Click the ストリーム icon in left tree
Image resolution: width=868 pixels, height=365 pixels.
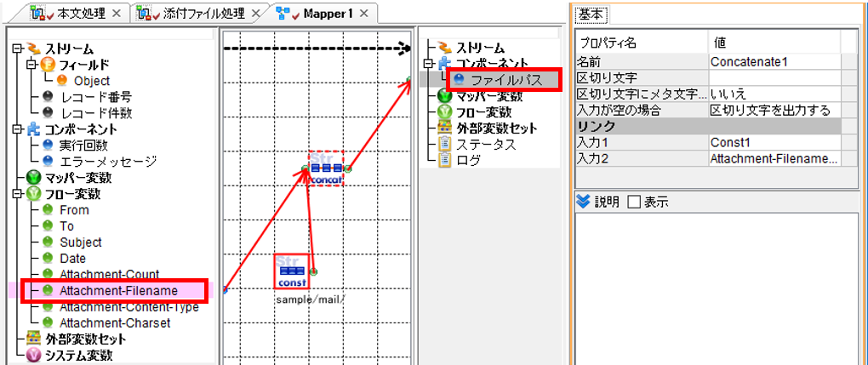(x=36, y=48)
